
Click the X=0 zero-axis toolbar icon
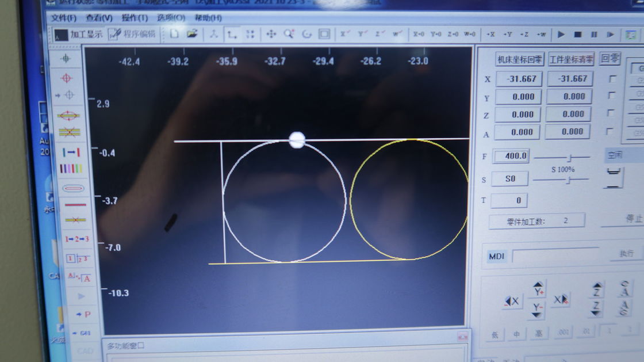[x=419, y=34]
